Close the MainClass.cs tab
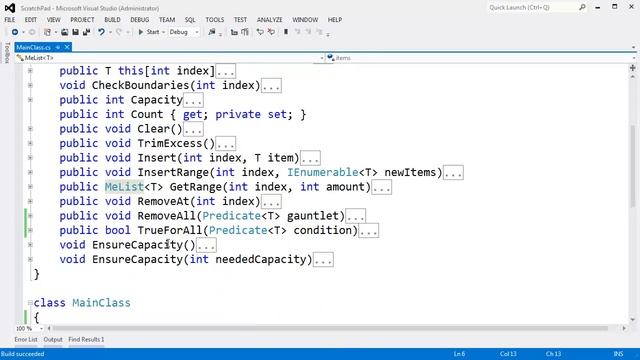Image resolution: width=640 pixels, height=360 pixels. (67, 47)
